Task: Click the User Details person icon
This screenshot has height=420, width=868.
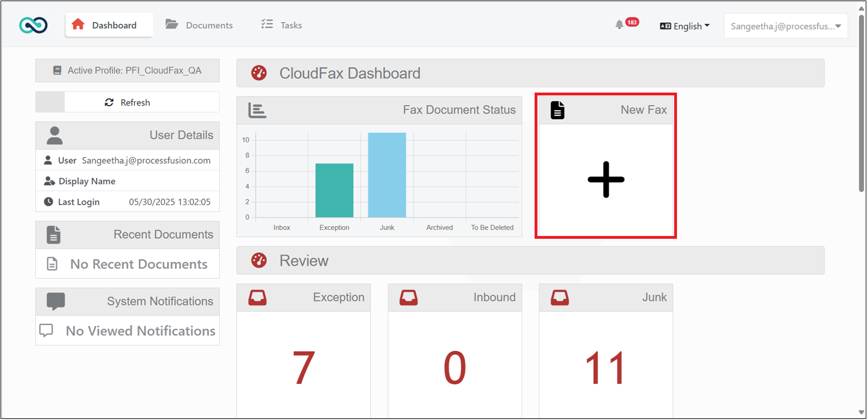Action: [x=55, y=135]
